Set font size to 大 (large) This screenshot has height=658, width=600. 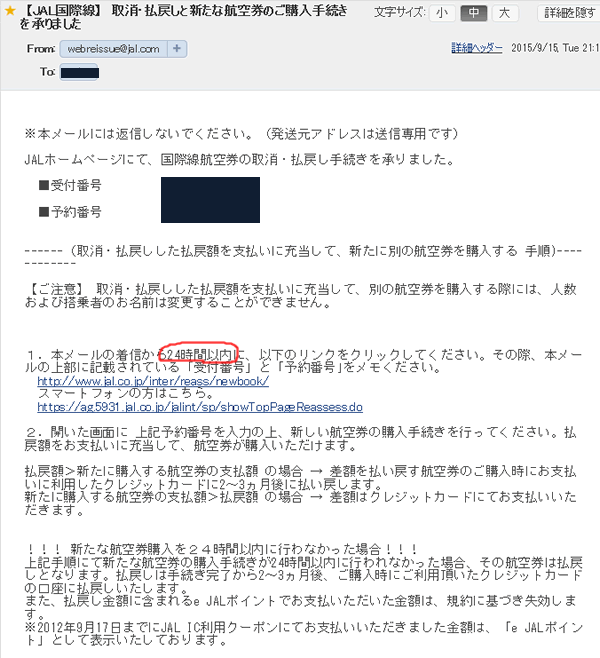click(x=505, y=13)
